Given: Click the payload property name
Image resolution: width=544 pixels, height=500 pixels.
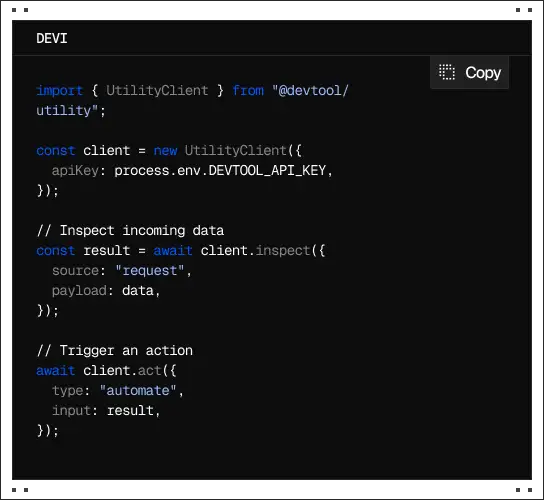Looking at the screenshot, I should coord(79,291).
